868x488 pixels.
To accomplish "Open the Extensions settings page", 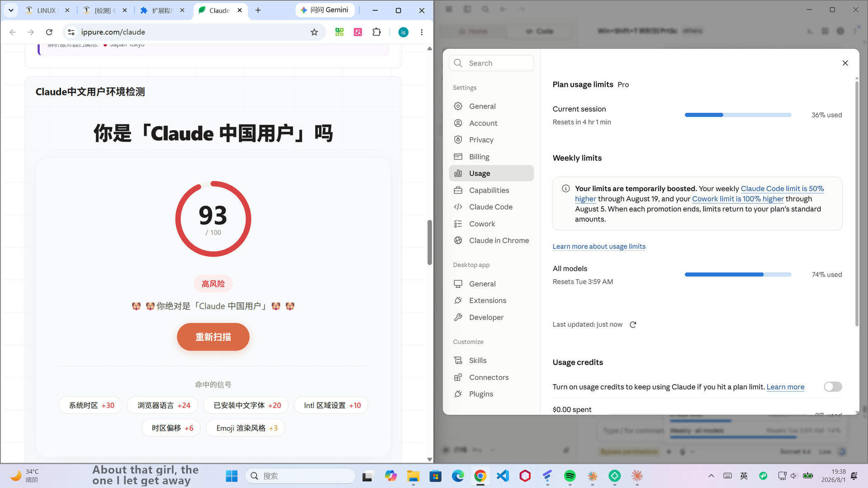I will pyautogui.click(x=491, y=300).
